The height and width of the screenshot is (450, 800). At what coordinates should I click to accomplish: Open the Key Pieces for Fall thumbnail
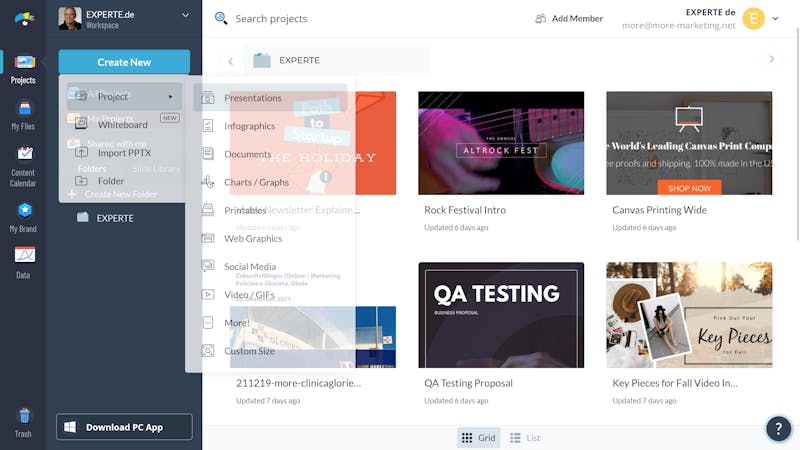tap(689, 315)
